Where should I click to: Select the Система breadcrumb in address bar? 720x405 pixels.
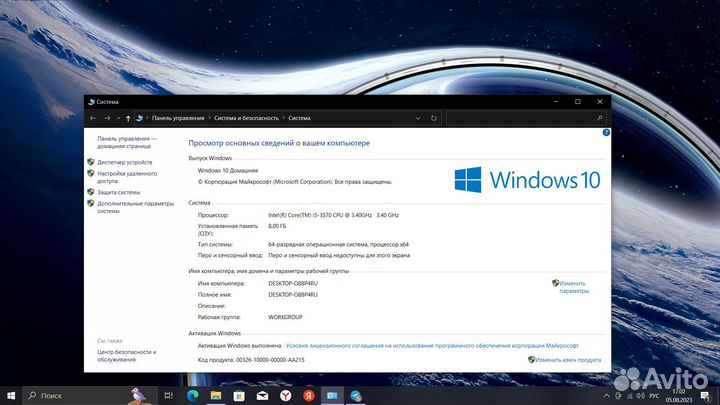click(x=299, y=118)
